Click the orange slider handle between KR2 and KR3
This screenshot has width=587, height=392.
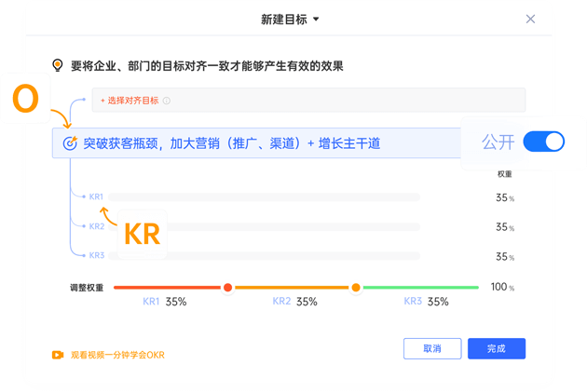pyautogui.click(x=355, y=288)
